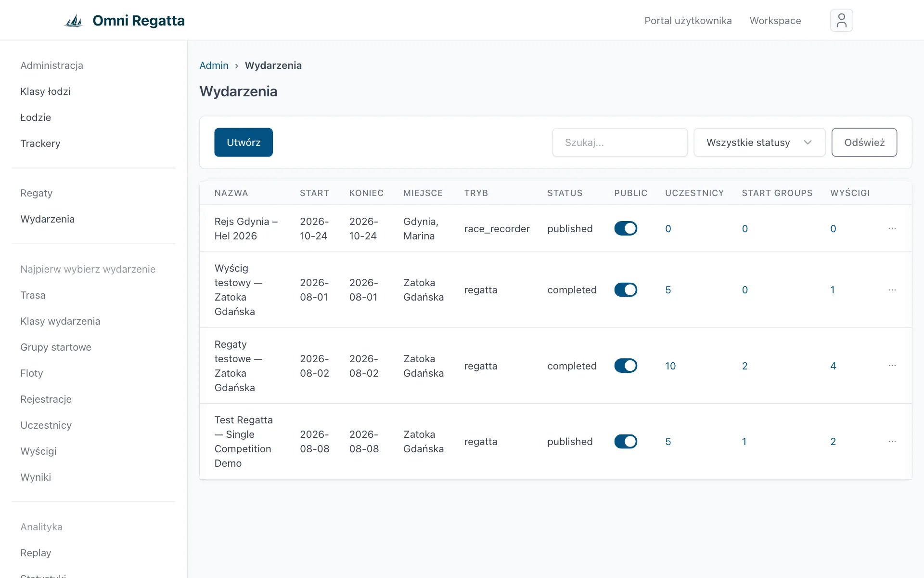Open Wyścigi sidebar item
924x578 pixels.
tap(38, 451)
